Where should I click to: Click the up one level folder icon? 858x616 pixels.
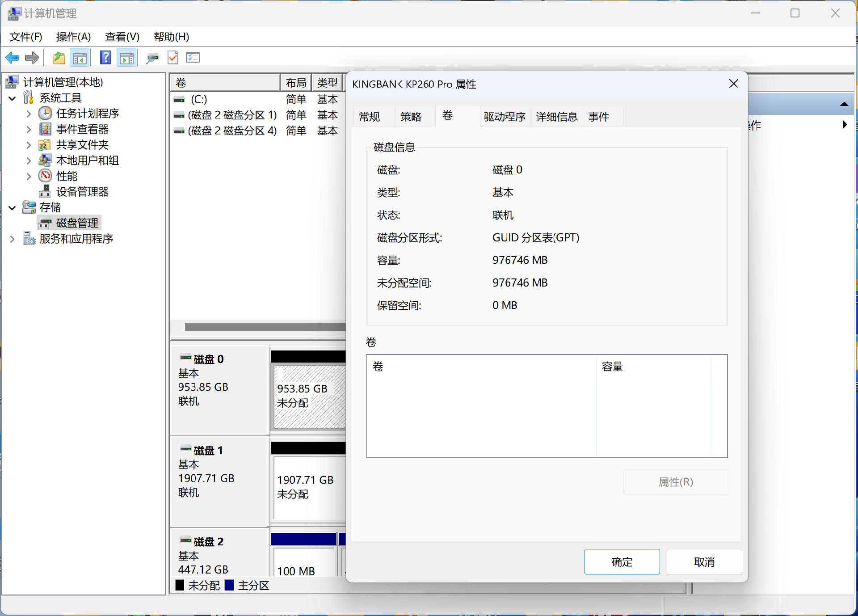[59, 57]
